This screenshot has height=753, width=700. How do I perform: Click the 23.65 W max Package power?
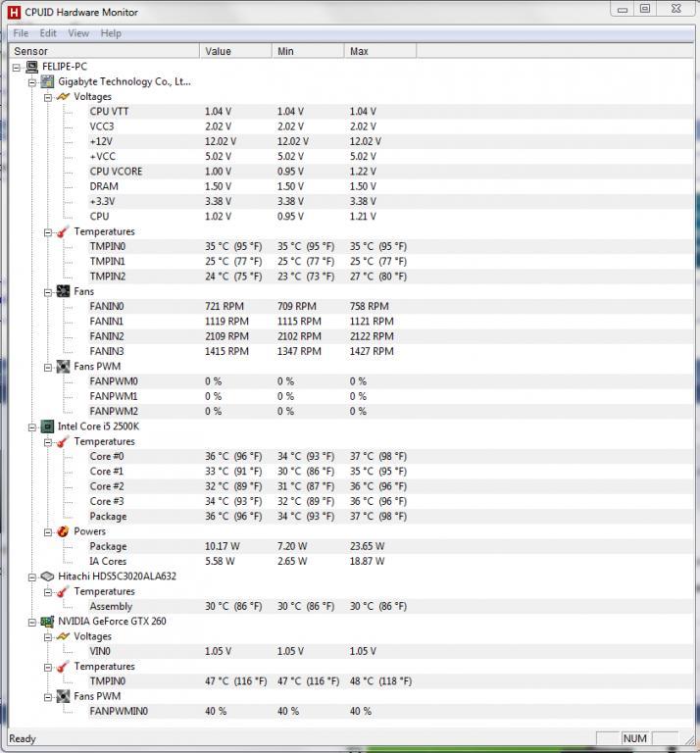click(367, 546)
